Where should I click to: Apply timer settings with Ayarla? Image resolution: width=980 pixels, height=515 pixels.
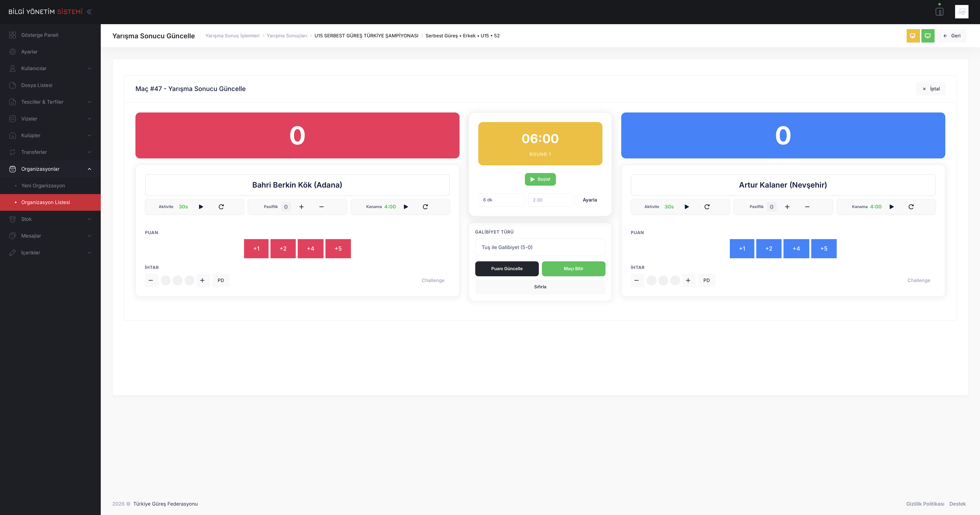pyautogui.click(x=590, y=200)
